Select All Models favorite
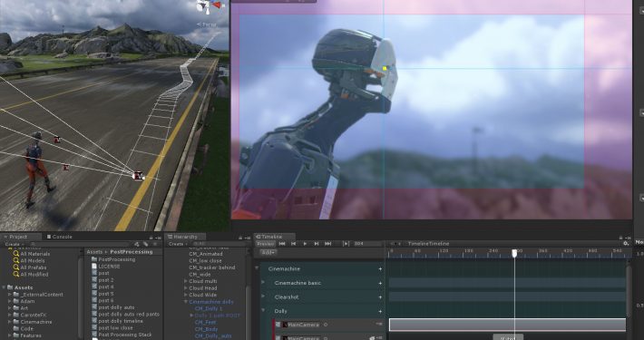644x340 pixels. point(33,261)
